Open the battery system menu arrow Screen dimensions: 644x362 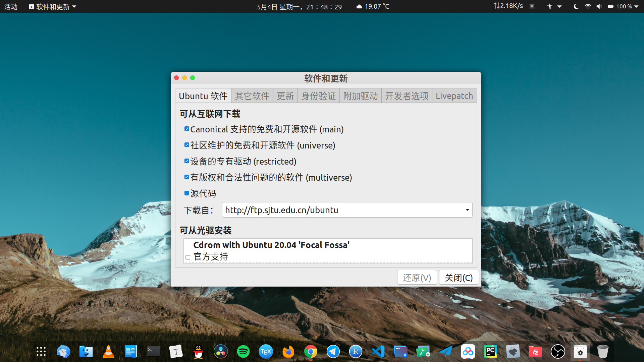click(636, 6)
